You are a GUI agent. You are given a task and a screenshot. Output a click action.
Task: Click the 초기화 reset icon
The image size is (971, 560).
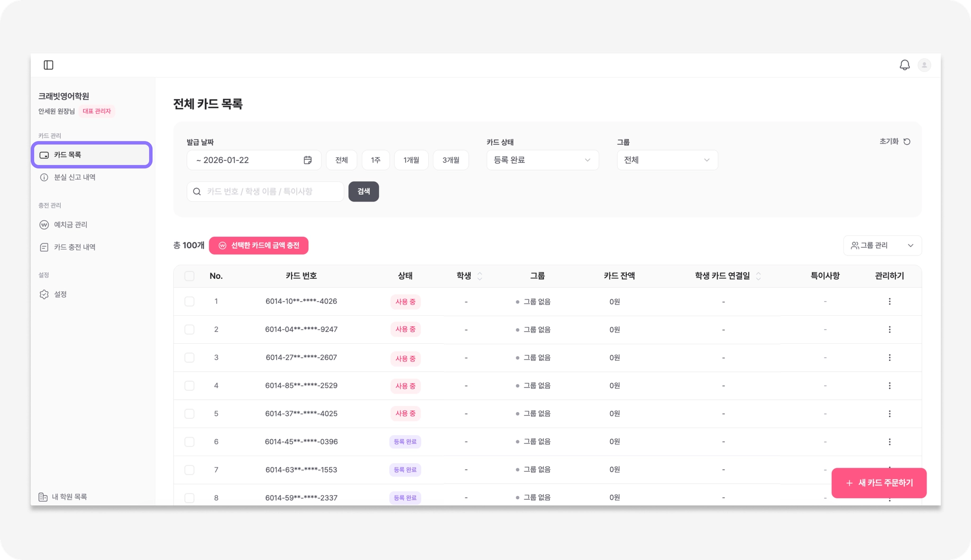tap(907, 142)
